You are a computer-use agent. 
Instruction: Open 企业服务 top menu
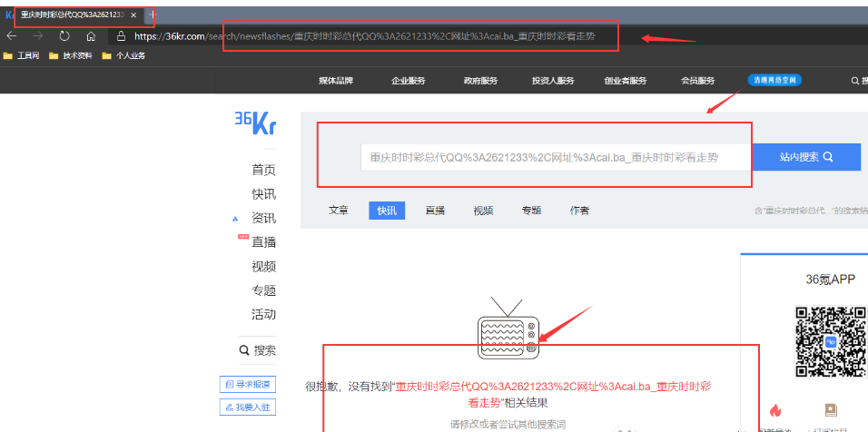click(x=408, y=81)
